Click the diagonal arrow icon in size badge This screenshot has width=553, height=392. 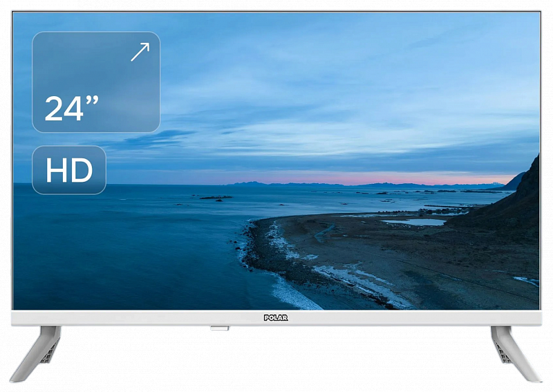click(140, 52)
